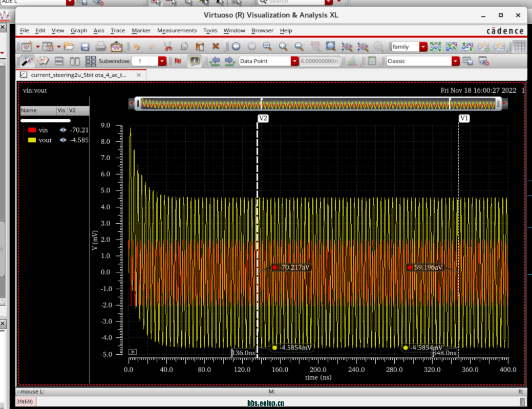The image size is (532, 409).
Task: Click the waveform overview zoom slider bar
Action: 318,104
